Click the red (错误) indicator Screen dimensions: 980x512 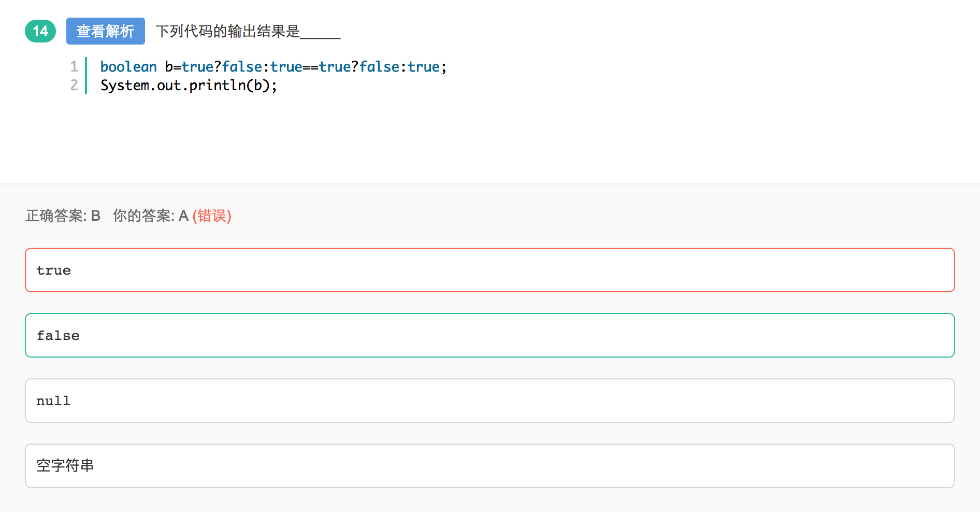(x=212, y=216)
